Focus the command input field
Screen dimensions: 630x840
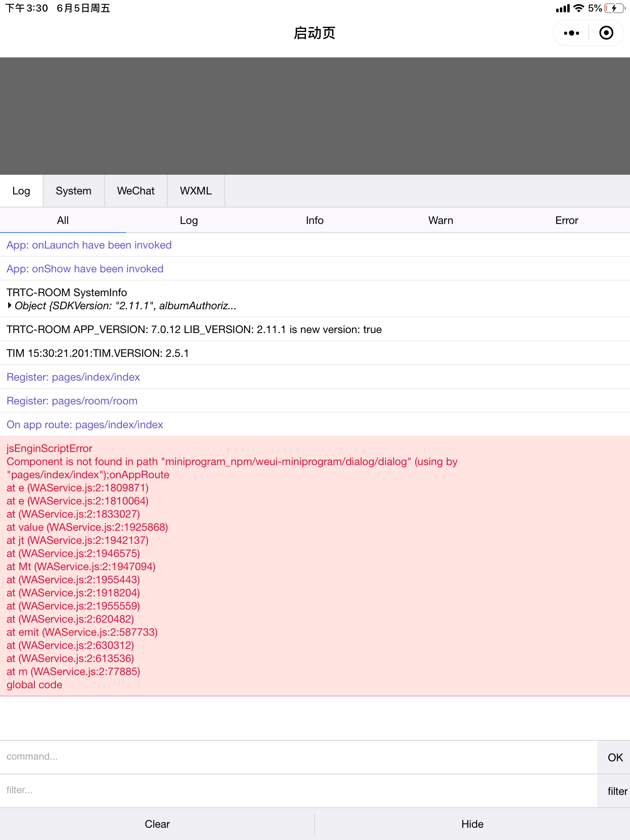tap(299, 757)
